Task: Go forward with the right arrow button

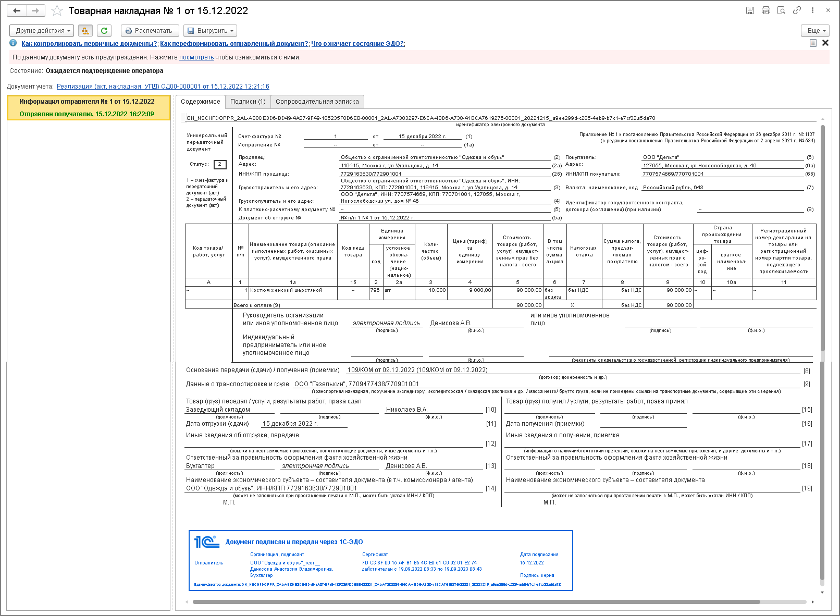Action: click(35, 10)
